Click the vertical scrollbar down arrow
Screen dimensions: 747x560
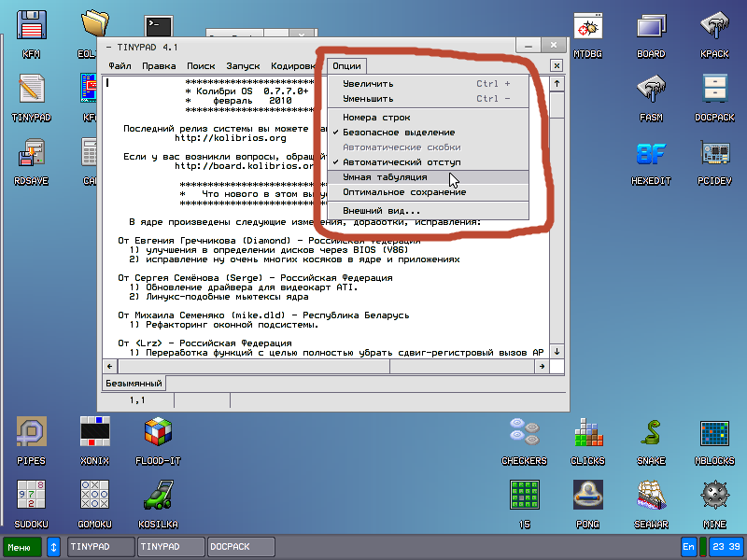tap(557, 352)
